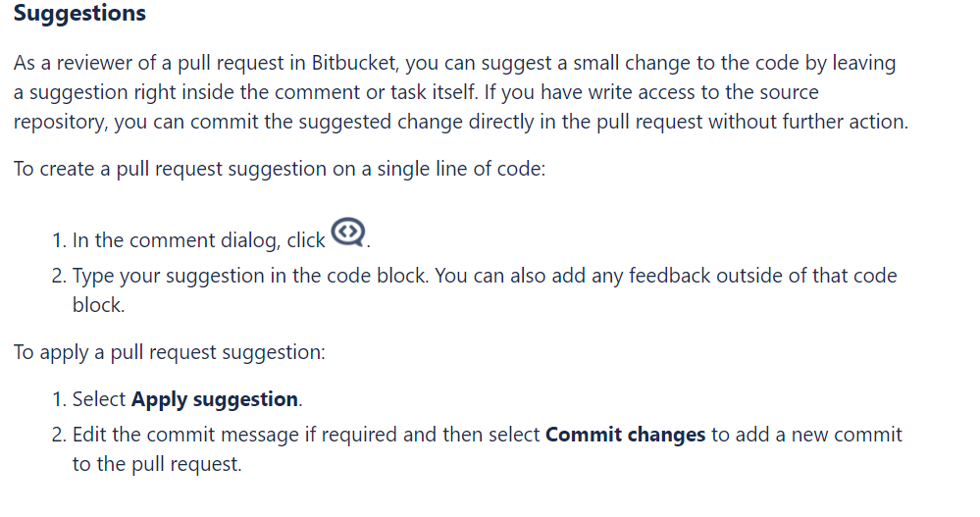Click the line 'To create a pull request suggestion'
The height and width of the screenshot is (517, 980).
point(280,169)
